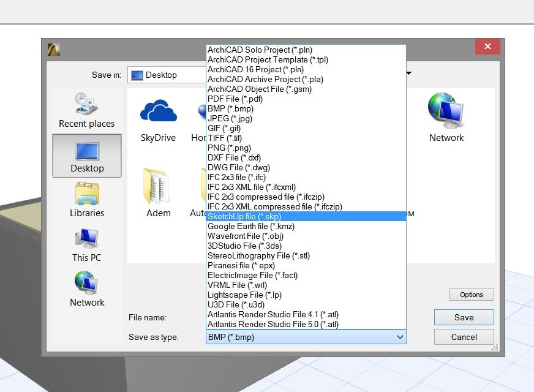Choose ArchiCAD Solo Project (*.pln)
The width and height of the screenshot is (534, 392).
click(x=306, y=50)
